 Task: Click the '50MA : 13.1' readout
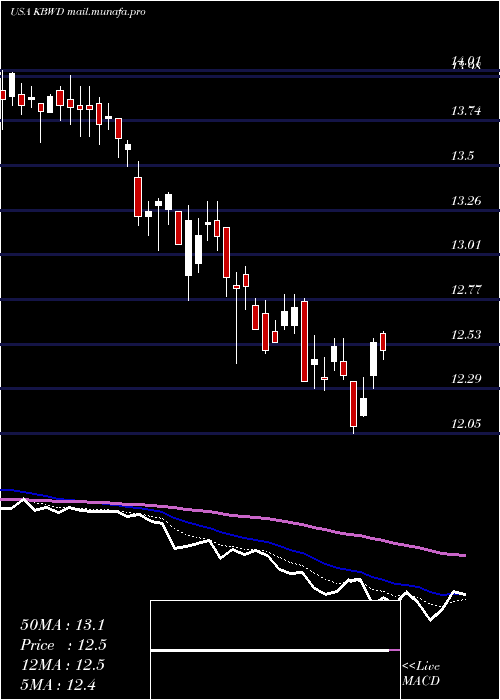(x=62, y=625)
